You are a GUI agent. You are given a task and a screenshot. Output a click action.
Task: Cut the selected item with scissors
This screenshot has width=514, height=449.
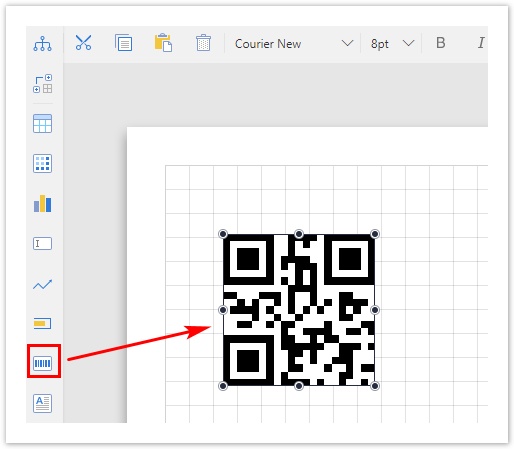point(83,43)
